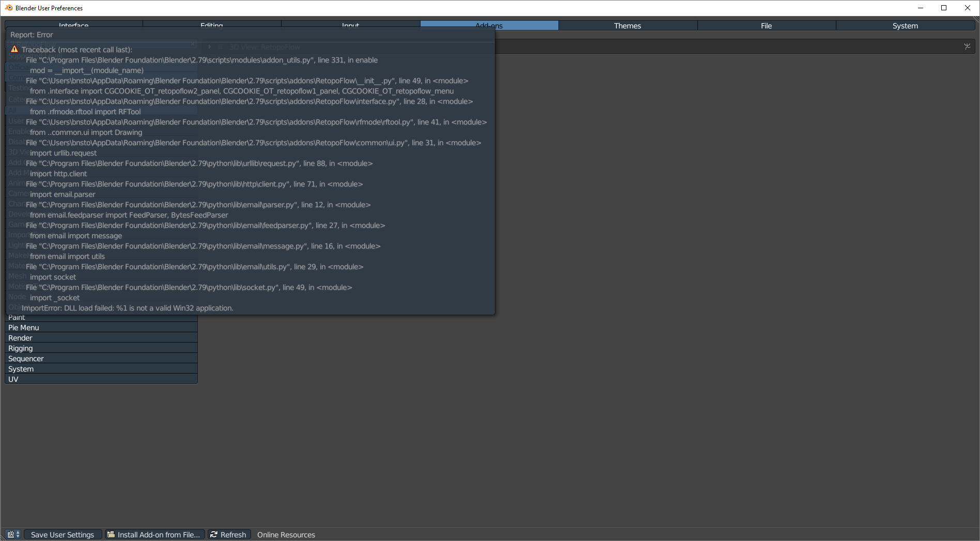Open the System preferences tab
Screen dimensions: 980x541
click(905, 25)
